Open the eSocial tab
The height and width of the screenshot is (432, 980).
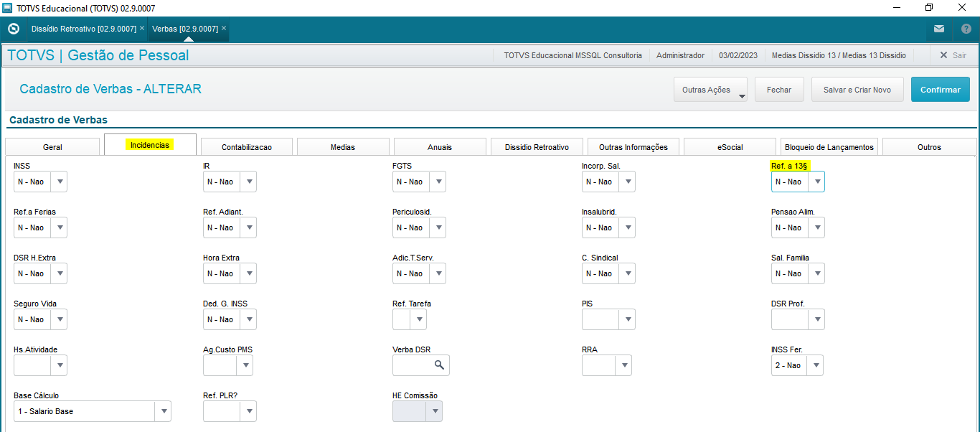(x=730, y=147)
